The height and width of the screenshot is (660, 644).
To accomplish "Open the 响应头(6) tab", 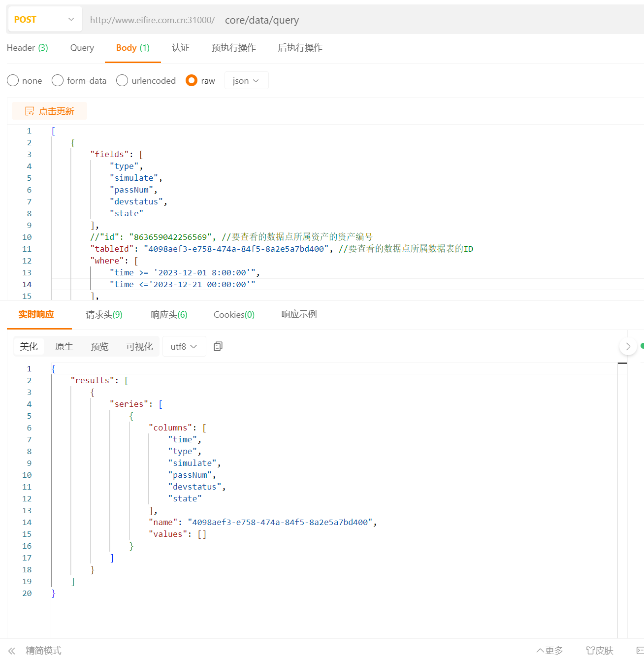I will [x=169, y=315].
